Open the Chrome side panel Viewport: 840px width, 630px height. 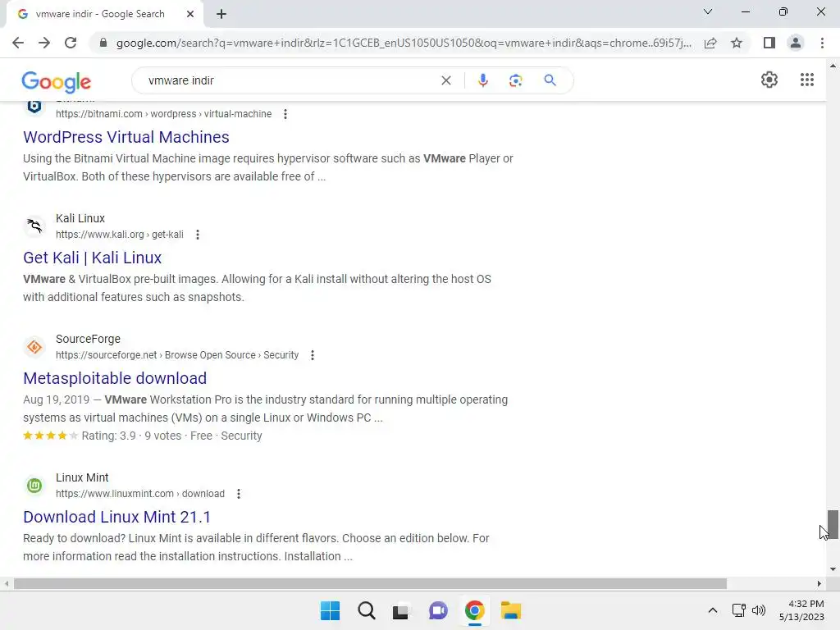point(769,43)
